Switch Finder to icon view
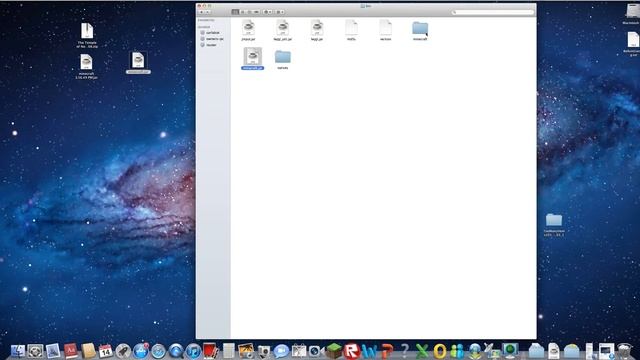Viewport: 640px width, 360px height. coord(235,12)
